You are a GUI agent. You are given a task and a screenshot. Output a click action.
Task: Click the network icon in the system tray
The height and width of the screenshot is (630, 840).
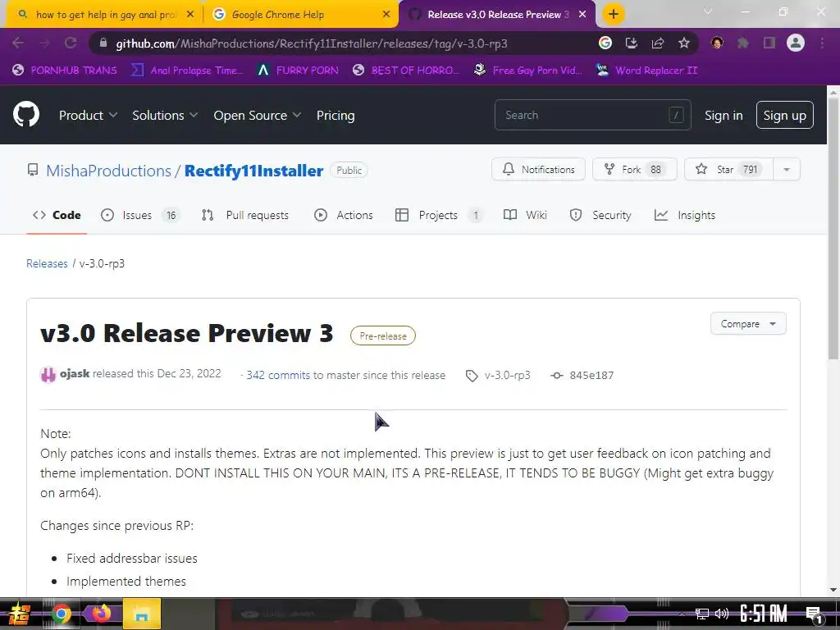click(x=701, y=614)
